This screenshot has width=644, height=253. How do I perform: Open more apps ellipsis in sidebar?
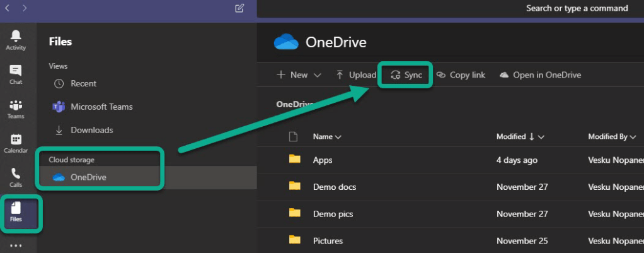point(16,245)
